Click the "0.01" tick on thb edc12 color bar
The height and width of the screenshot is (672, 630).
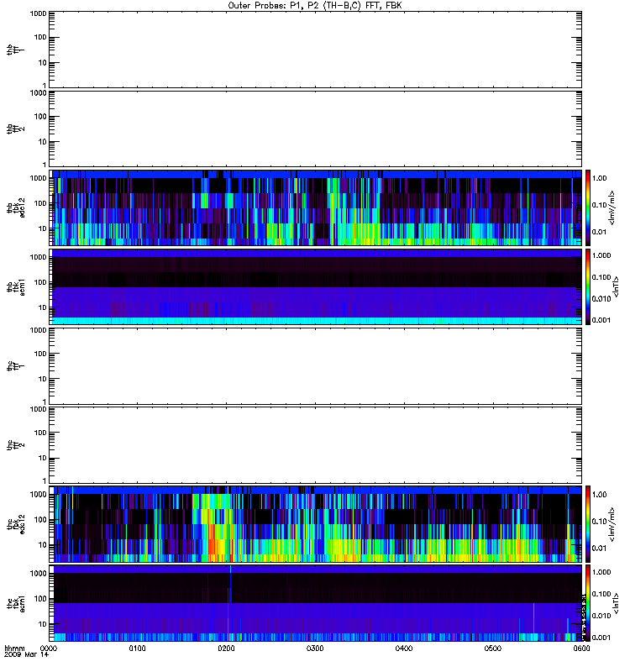coord(599,232)
